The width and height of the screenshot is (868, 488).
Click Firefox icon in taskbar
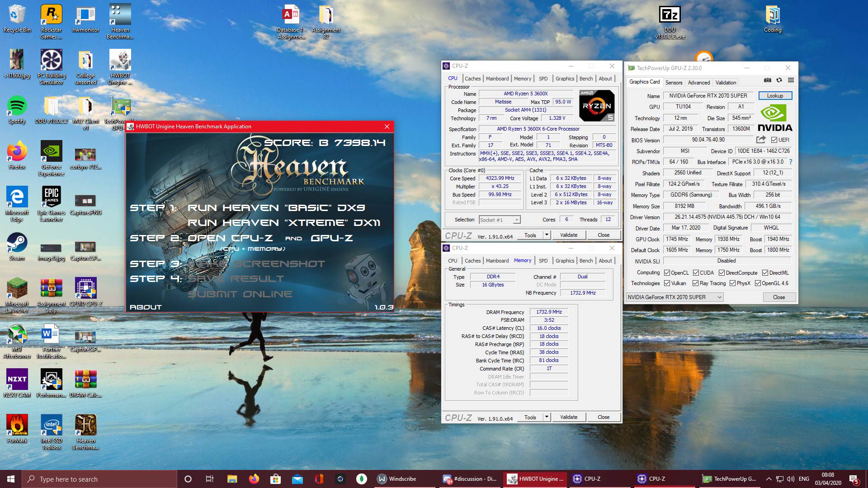point(254,479)
